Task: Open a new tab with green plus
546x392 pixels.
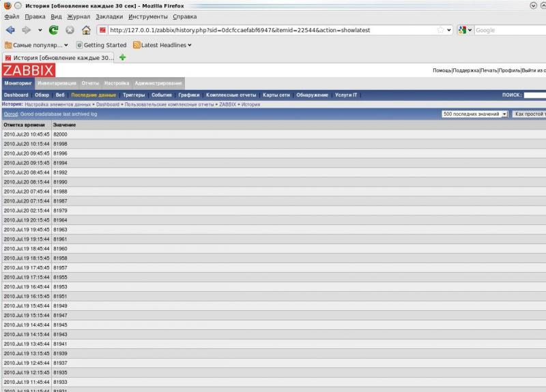Action: click(x=122, y=57)
